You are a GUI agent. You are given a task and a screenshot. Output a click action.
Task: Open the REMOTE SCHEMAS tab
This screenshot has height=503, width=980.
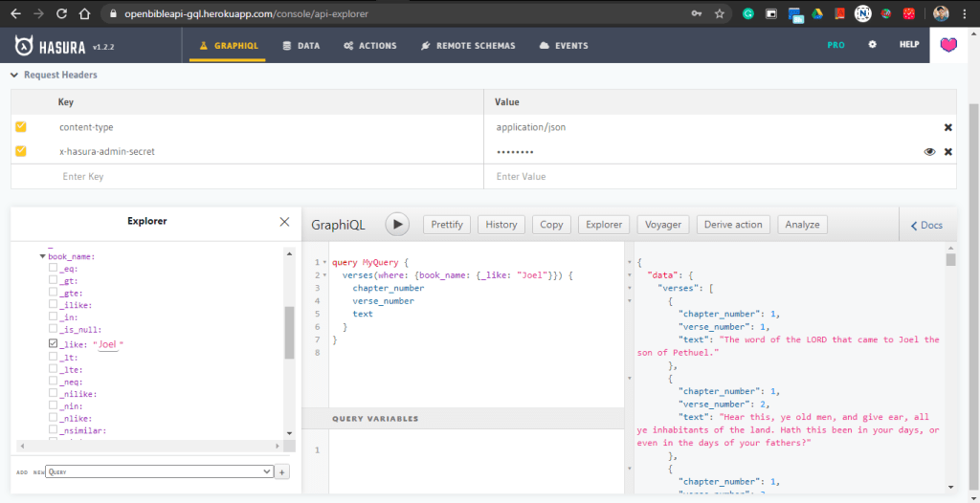[468, 46]
